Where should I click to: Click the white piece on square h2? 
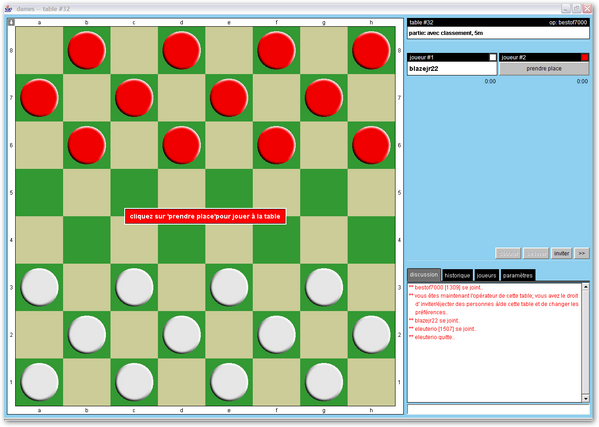click(371, 335)
